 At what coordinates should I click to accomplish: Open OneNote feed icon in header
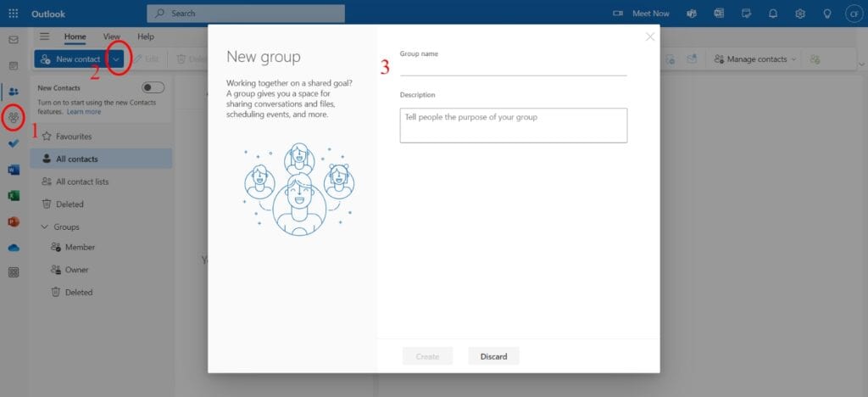coord(719,14)
